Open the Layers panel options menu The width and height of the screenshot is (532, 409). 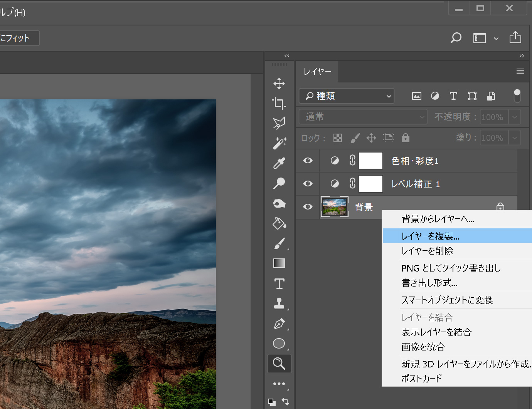pyautogui.click(x=520, y=71)
